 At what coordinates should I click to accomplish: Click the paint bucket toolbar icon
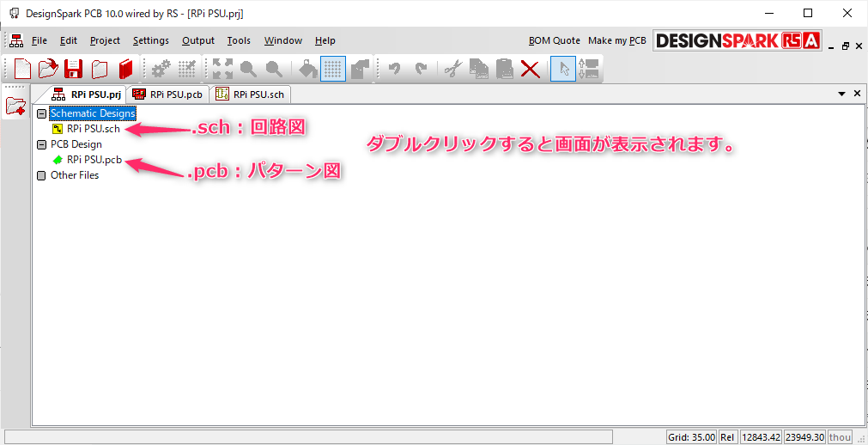[307, 70]
